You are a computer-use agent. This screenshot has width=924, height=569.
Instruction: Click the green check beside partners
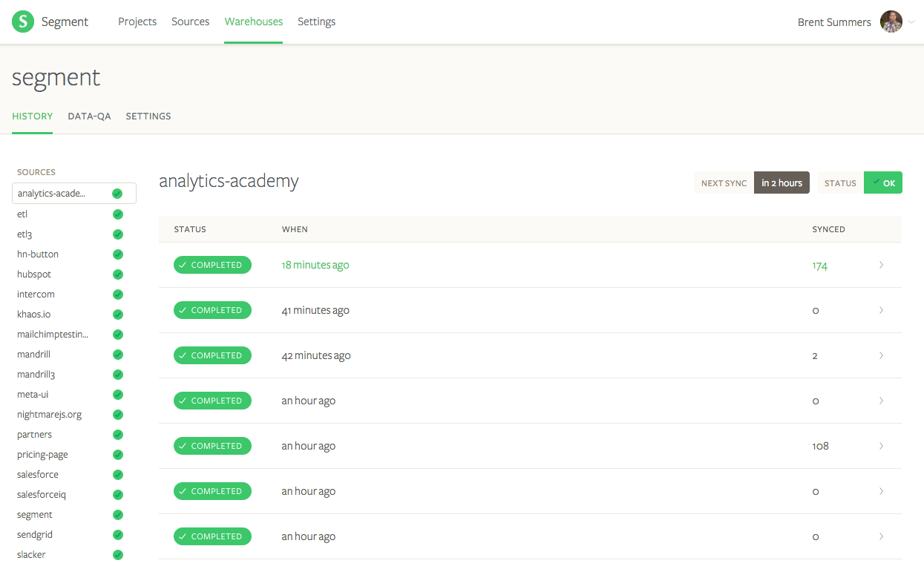[x=117, y=435]
